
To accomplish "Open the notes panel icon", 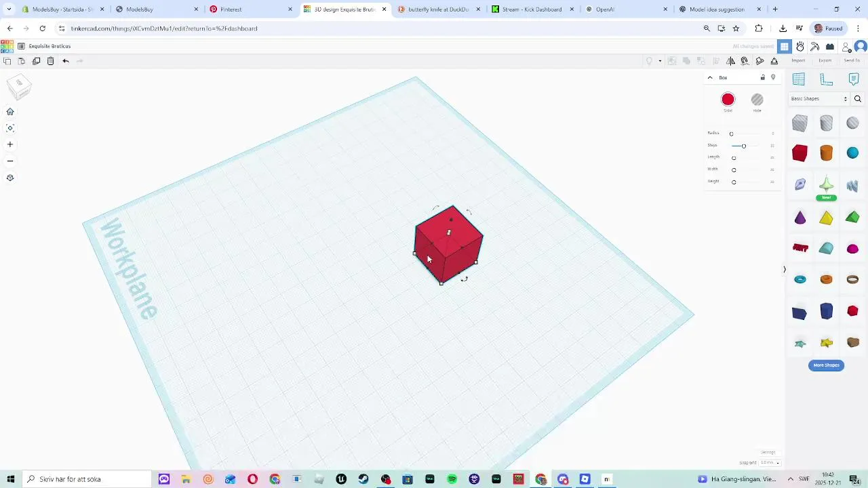I will tap(854, 79).
